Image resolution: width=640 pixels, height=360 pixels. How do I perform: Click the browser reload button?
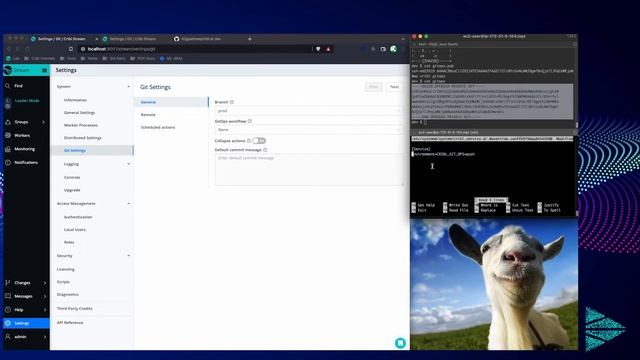[27, 49]
